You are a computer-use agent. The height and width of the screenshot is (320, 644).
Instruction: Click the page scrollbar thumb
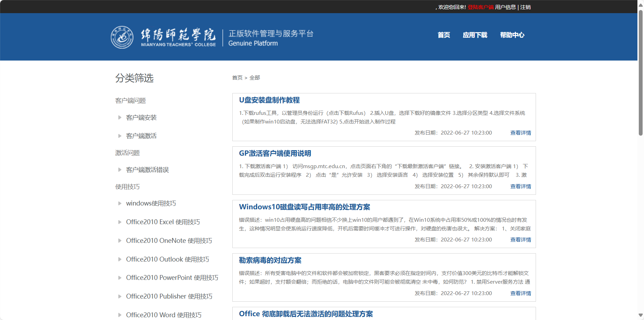pyautogui.click(x=641, y=73)
